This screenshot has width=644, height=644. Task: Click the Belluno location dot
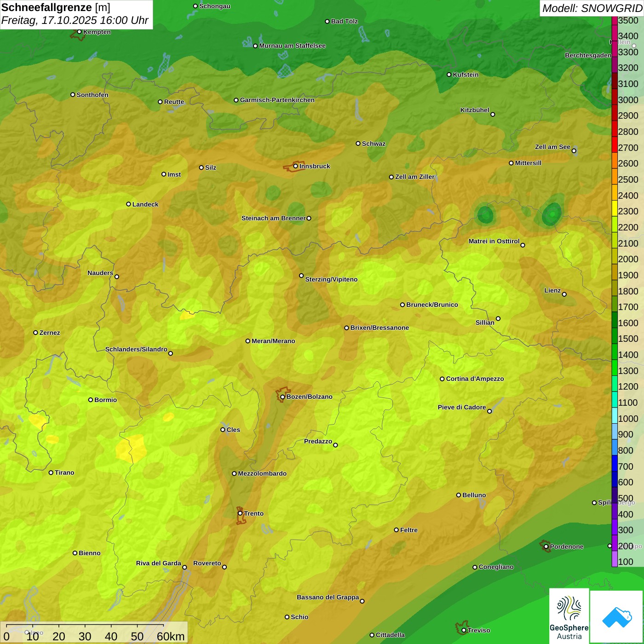[458, 495]
